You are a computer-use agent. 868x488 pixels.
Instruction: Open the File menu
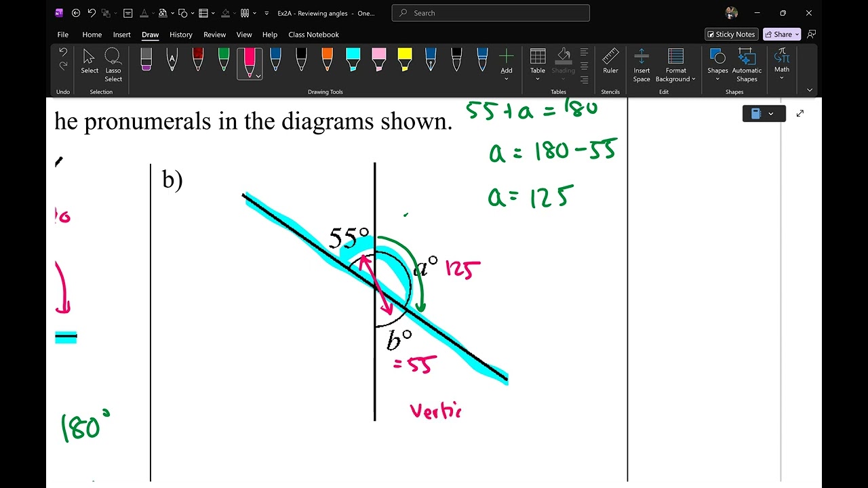(63, 35)
